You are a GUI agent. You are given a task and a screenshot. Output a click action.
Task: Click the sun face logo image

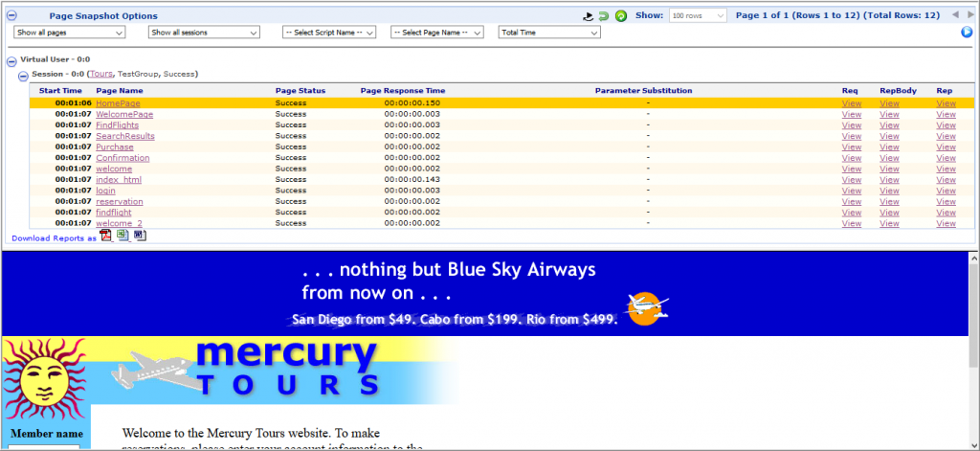pos(46,380)
